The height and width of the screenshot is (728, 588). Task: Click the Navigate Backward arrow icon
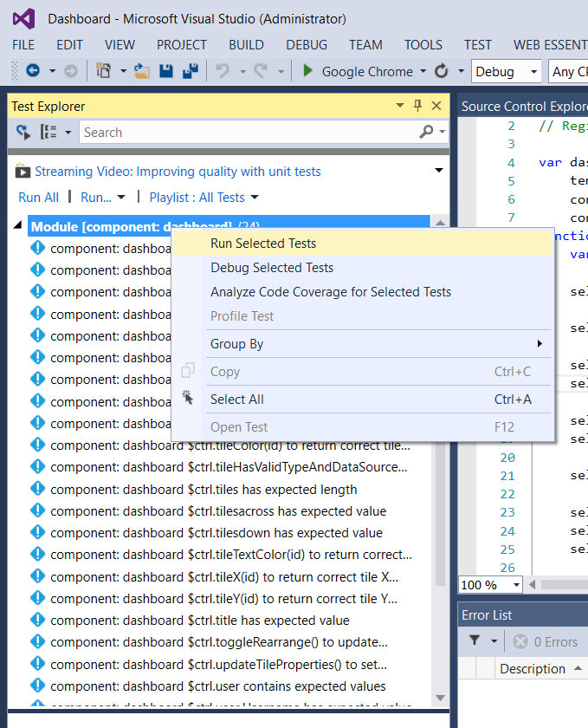coord(33,72)
